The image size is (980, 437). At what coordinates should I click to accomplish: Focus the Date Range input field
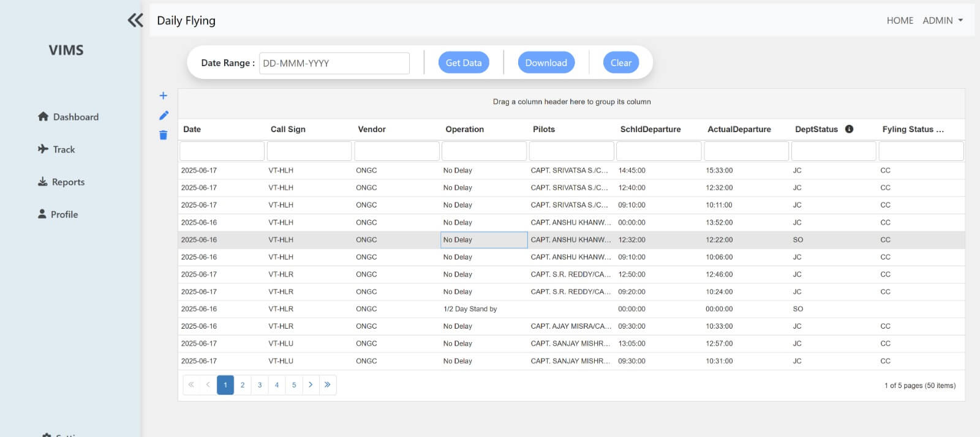click(x=334, y=63)
